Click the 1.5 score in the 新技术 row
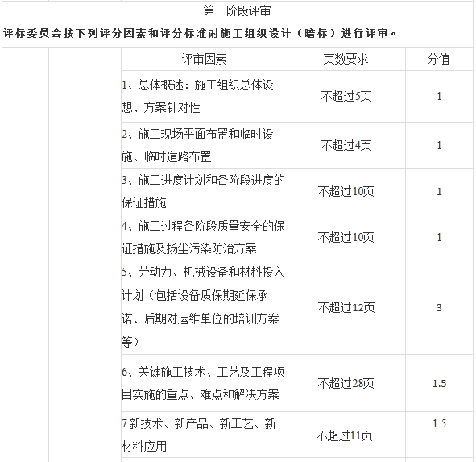Screen dimensions: 476x462 tap(439, 423)
